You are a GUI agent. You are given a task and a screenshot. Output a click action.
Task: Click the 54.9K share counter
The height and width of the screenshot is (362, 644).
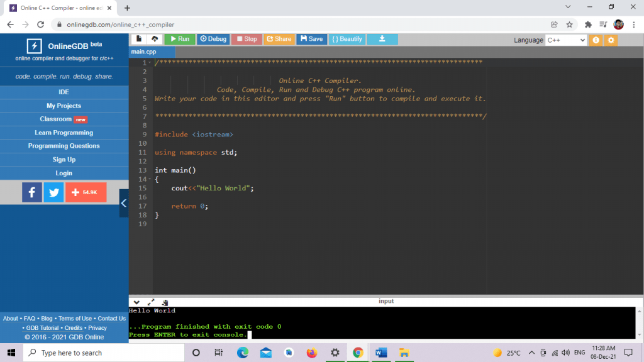[x=86, y=192]
